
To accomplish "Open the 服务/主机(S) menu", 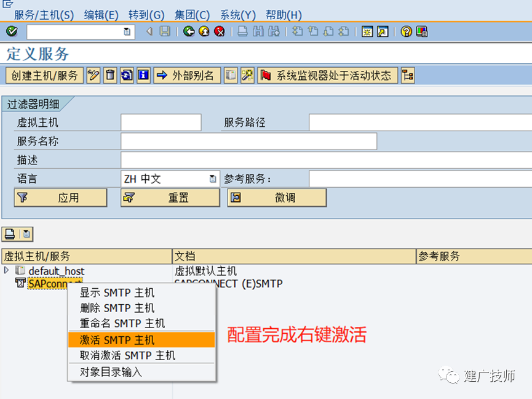I will (x=44, y=15).
